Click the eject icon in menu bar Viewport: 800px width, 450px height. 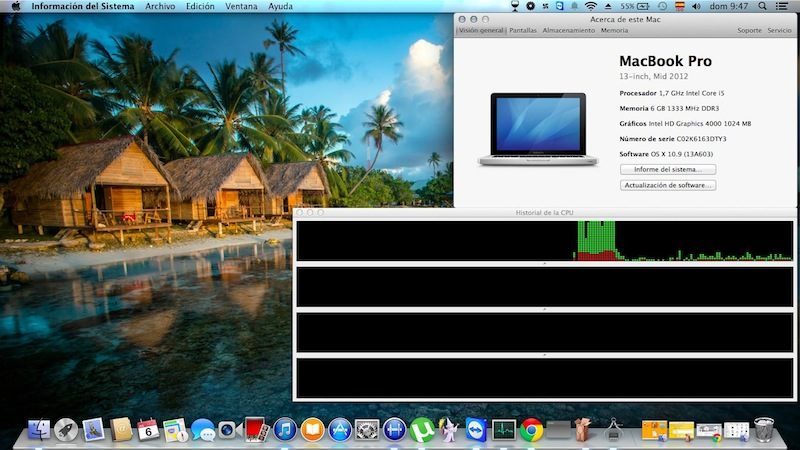608,6
